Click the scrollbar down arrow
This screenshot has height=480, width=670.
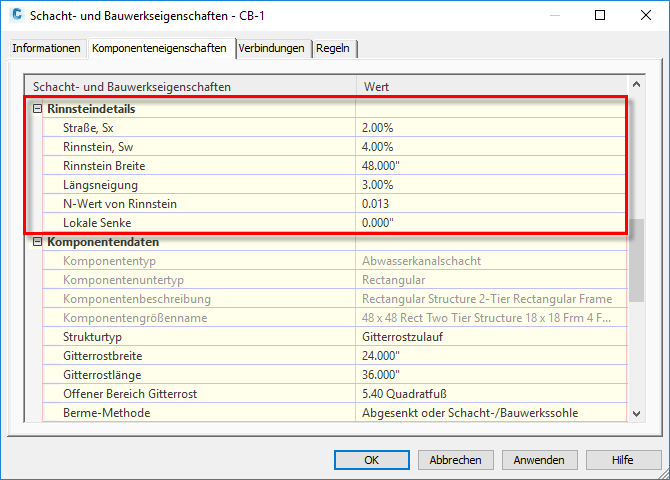coord(636,414)
